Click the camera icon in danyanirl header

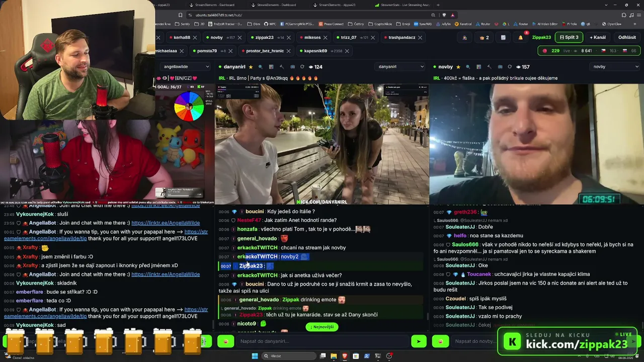coord(292,67)
